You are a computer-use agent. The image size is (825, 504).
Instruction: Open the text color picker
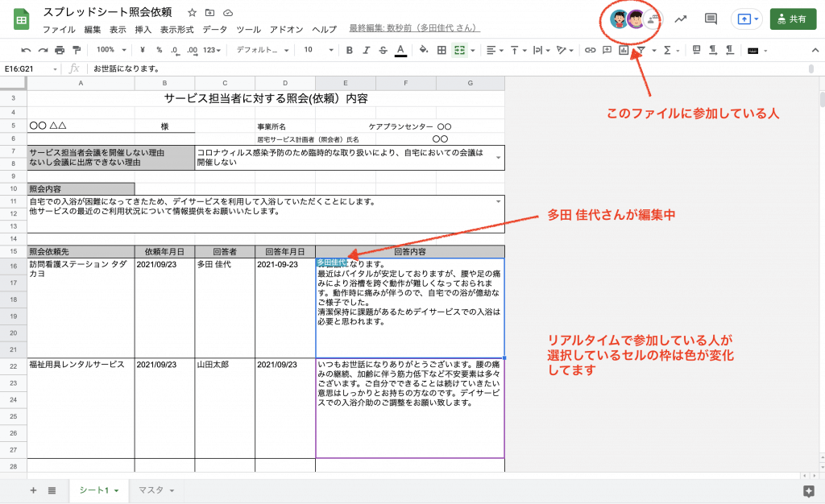point(400,50)
